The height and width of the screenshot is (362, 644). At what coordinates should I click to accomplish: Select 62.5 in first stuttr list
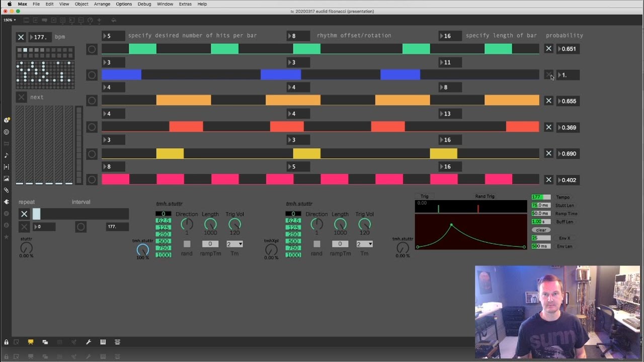tap(163, 221)
